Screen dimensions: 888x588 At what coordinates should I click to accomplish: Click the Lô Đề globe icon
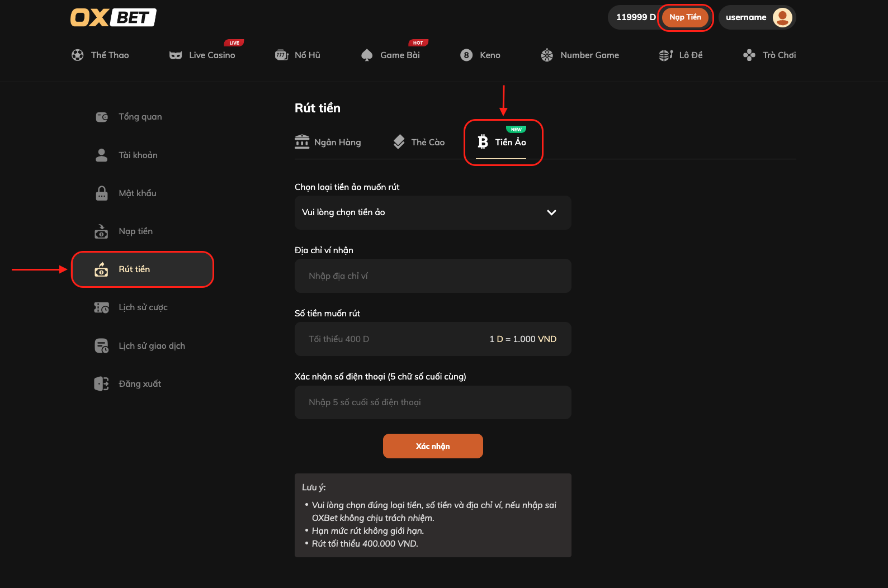coord(665,55)
